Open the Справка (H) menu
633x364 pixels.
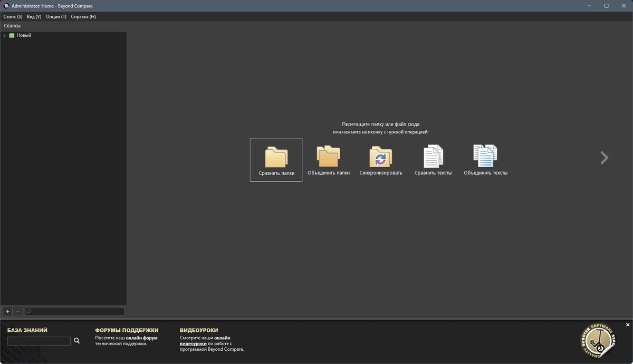[83, 17]
